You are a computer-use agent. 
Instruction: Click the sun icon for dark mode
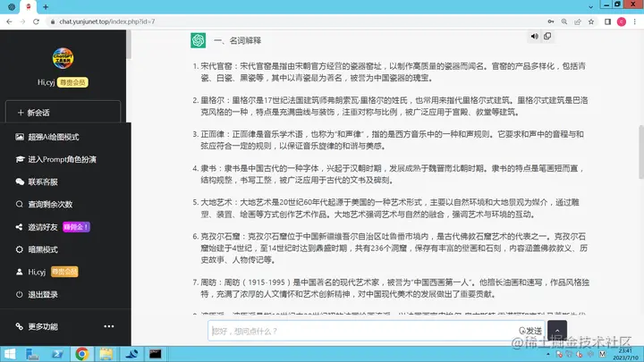click(20, 249)
